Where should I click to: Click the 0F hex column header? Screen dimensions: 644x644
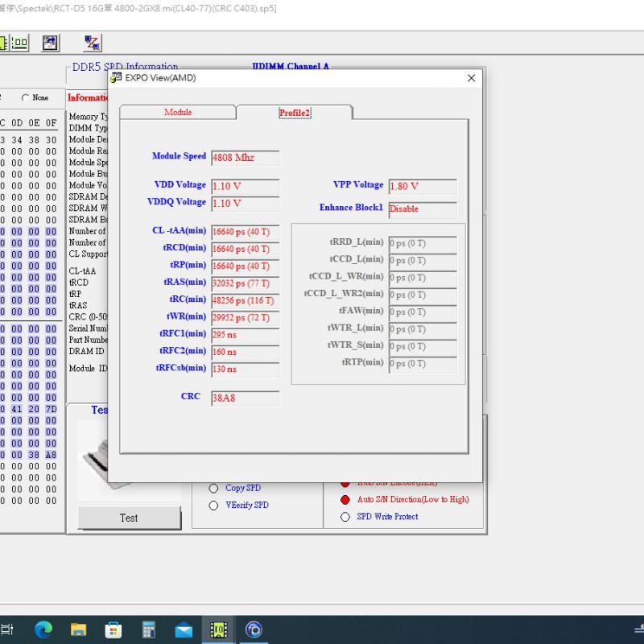point(51,123)
